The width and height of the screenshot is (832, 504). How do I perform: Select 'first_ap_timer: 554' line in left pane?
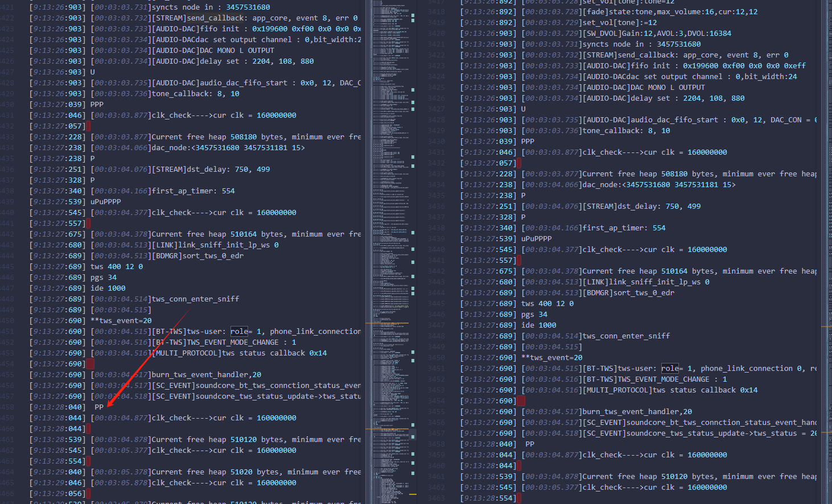(193, 191)
